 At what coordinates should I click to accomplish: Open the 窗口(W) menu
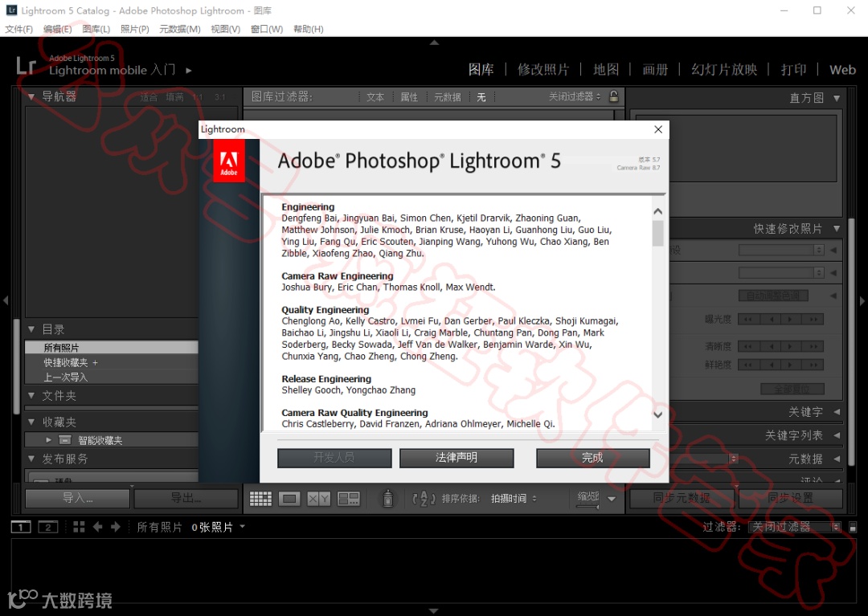coord(267,29)
